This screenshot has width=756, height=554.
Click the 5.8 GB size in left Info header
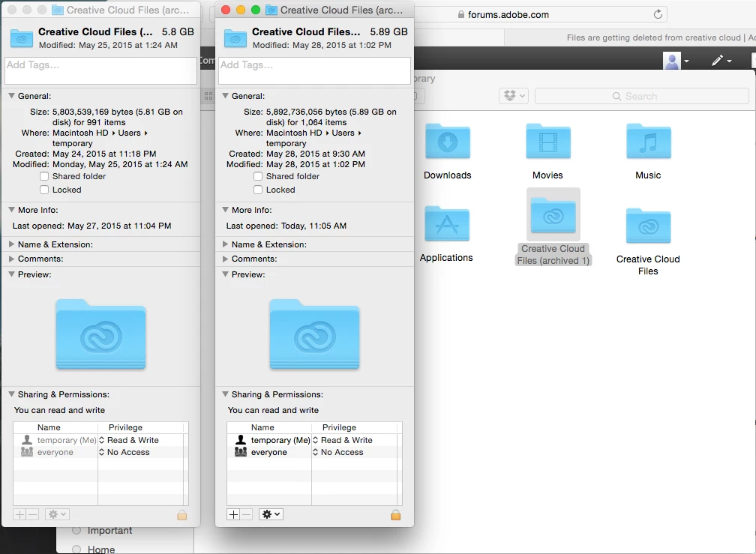tap(178, 31)
